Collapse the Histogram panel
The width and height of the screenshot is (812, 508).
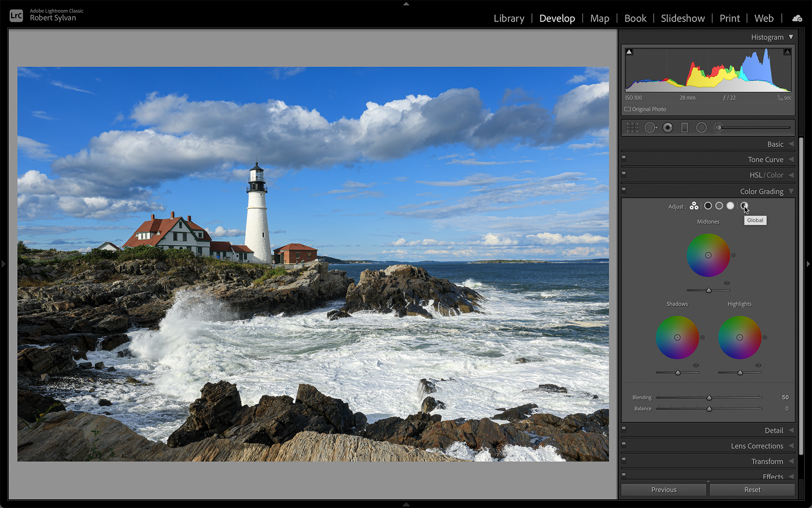[x=792, y=37]
